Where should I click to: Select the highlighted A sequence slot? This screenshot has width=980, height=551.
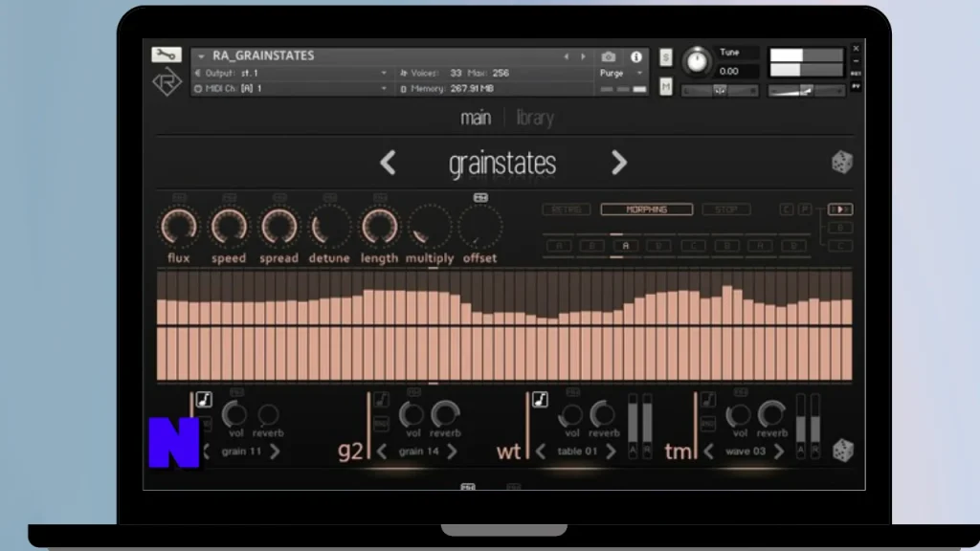point(625,246)
